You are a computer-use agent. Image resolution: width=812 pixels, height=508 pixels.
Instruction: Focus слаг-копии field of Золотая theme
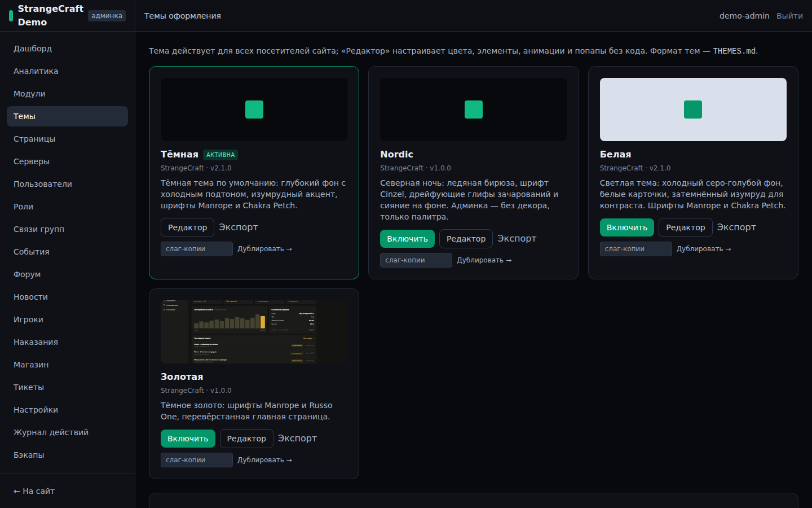pos(197,460)
